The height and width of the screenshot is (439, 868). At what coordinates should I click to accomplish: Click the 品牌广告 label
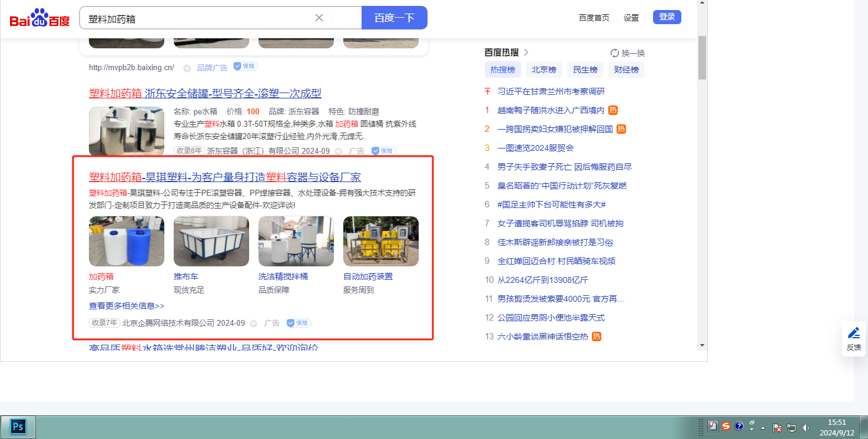[x=213, y=68]
